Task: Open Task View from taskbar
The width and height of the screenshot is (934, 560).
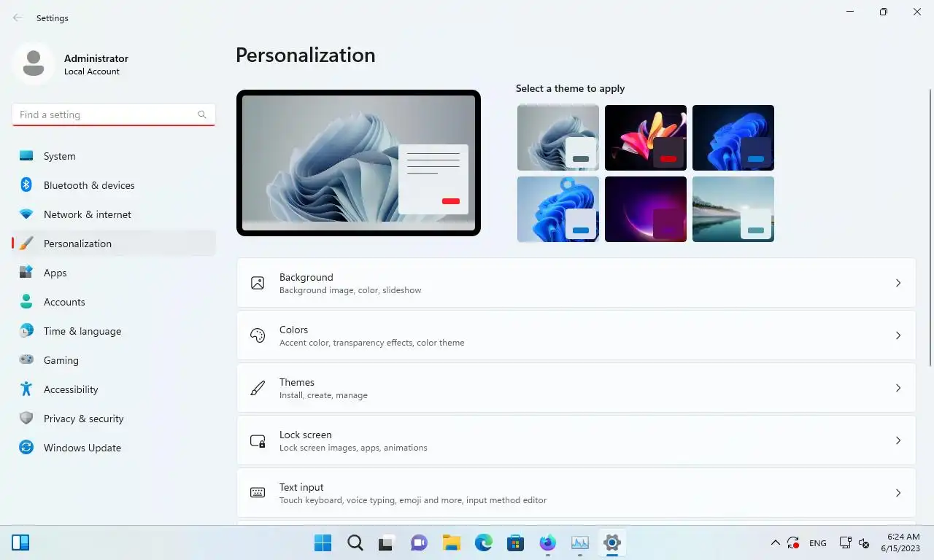Action: point(387,542)
